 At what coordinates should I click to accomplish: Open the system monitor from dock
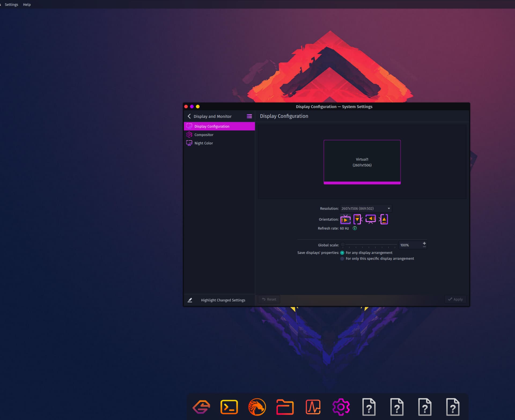click(x=313, y=407)
